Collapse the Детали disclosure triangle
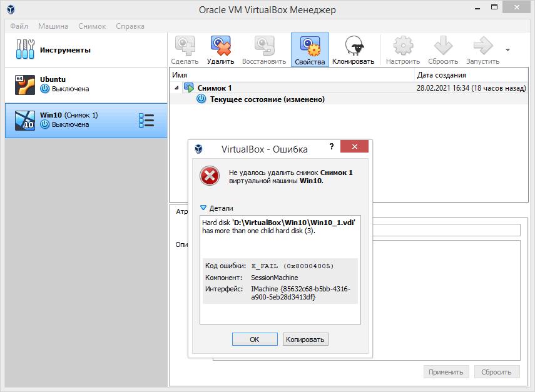 (x=203, y=208)
